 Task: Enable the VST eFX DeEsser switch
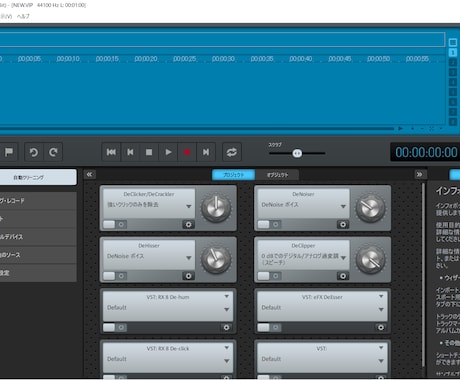[x=263, y=327]
